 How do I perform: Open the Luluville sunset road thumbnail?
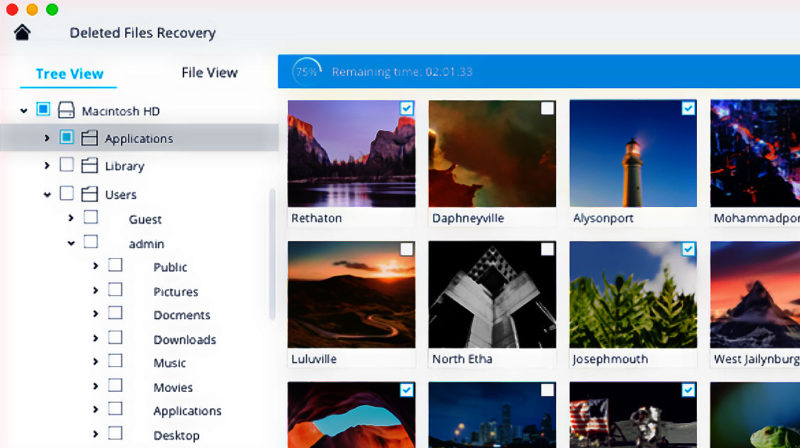pos(352,294)
